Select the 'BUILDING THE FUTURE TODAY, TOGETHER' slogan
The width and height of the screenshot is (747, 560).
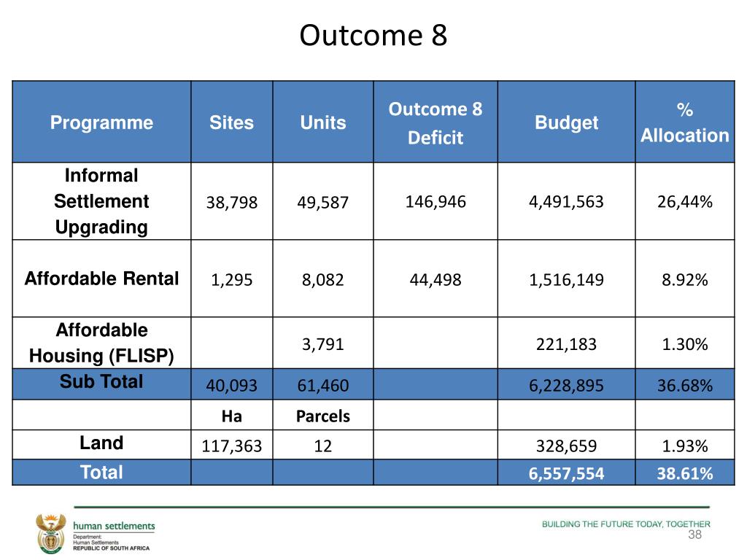[626, 524]
